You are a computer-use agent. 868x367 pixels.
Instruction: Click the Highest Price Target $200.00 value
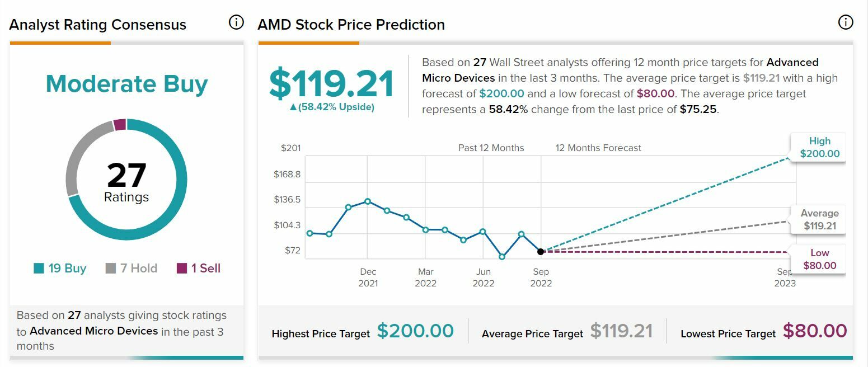coord(415,331)
